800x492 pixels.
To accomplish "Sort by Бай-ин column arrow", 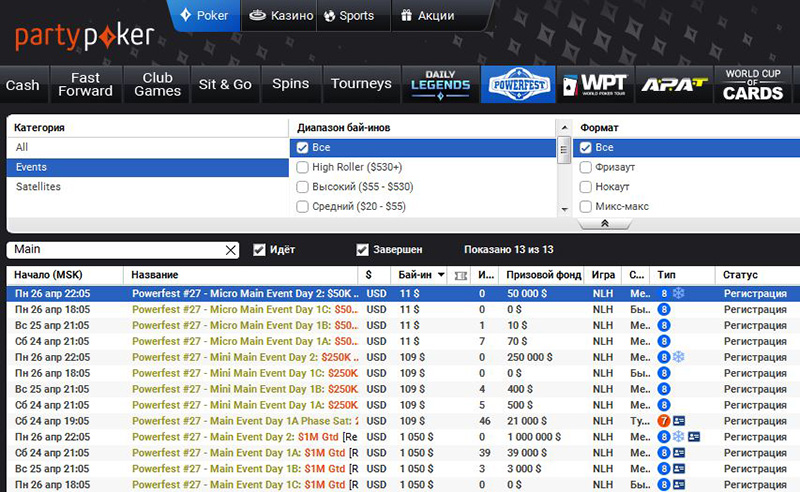I will pyautogui.click(x=441, y=275).
